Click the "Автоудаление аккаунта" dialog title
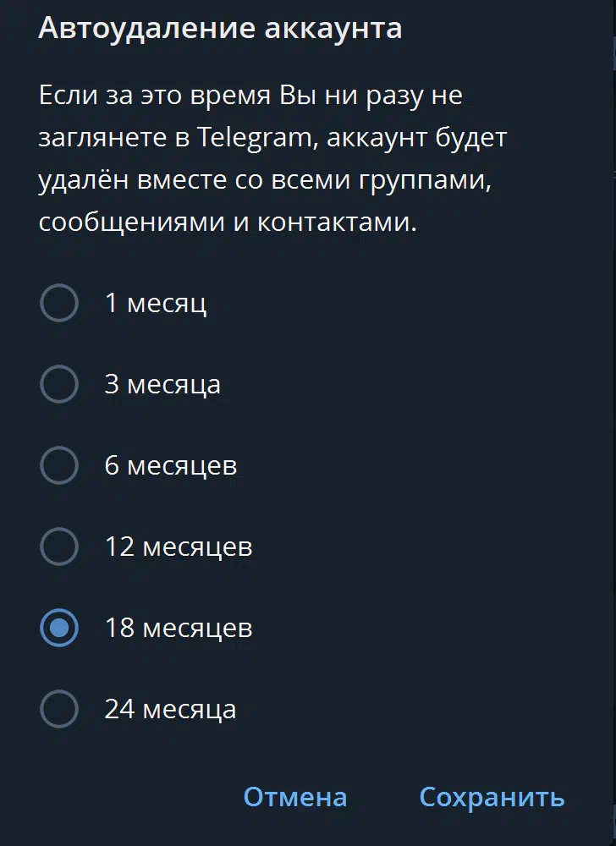Screen dimensions: 616x846 220,29
